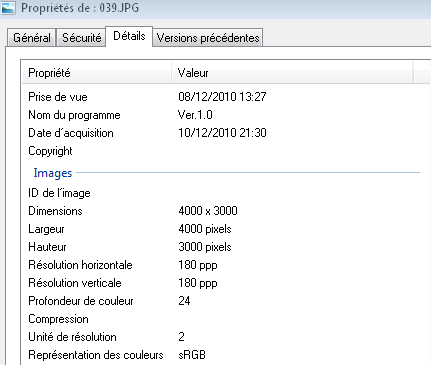Image resolution: width=431 pixels, height=365 pixels.
Task: Click the Propriété column header
Action: (x=97, y=72)
